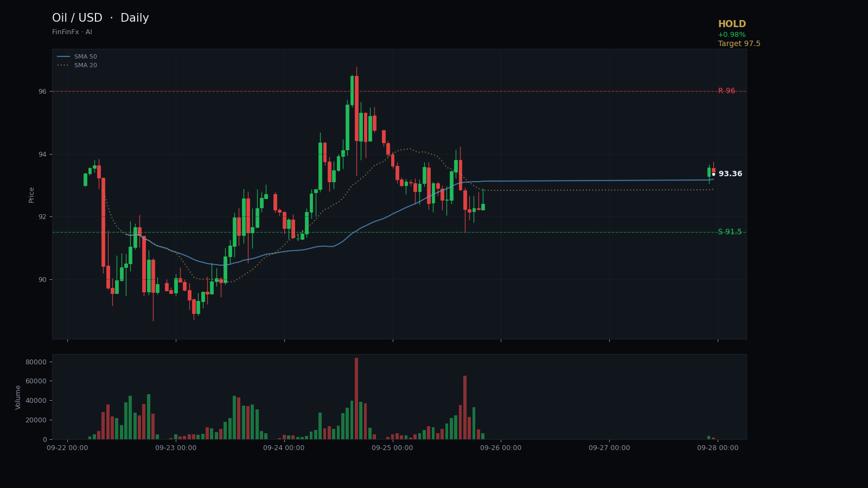Click the 90 price axis tick
This screenshot has width=868, height=488.
(x=42, y=280)
